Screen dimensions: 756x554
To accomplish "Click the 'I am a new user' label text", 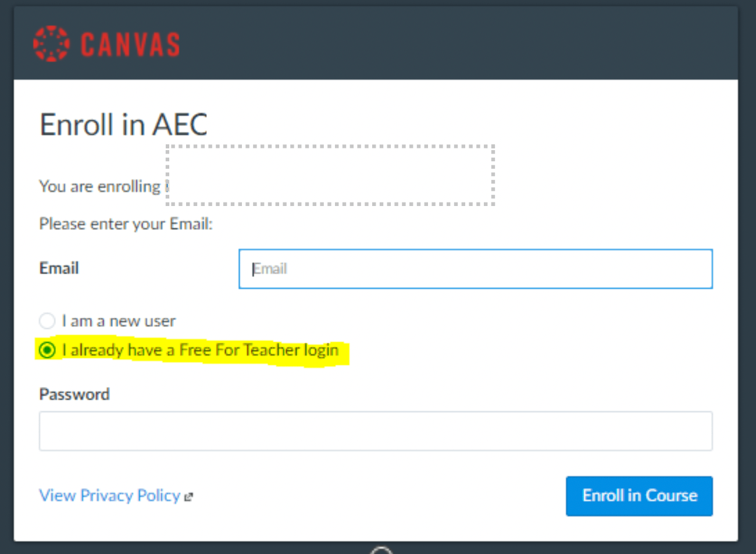I will pos(119,321).
